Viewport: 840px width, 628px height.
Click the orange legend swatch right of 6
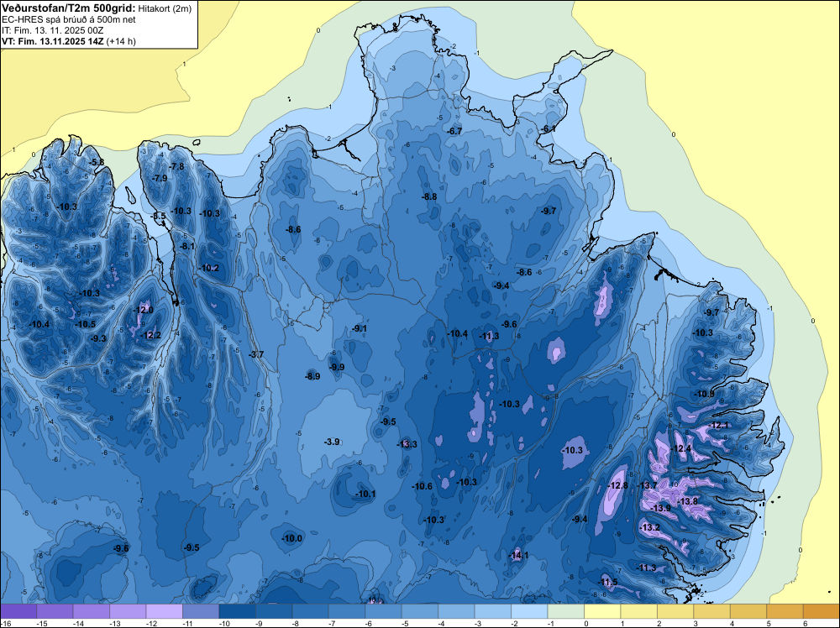pyautogui.click(x=822, y=611)
